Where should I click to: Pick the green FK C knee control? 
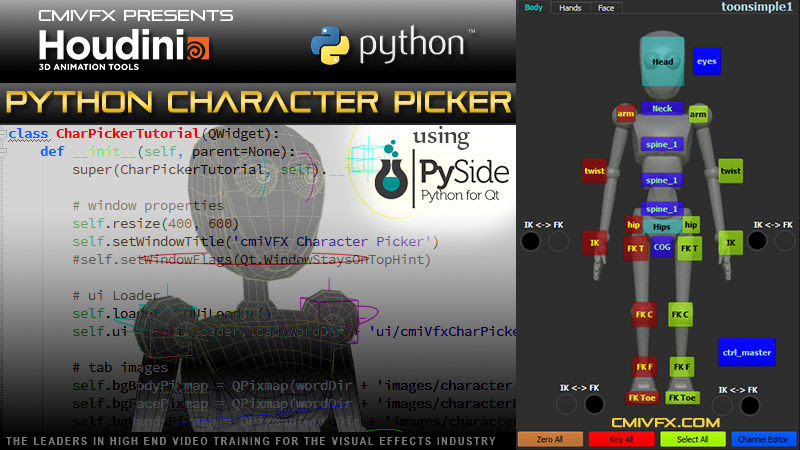[680, 314]
